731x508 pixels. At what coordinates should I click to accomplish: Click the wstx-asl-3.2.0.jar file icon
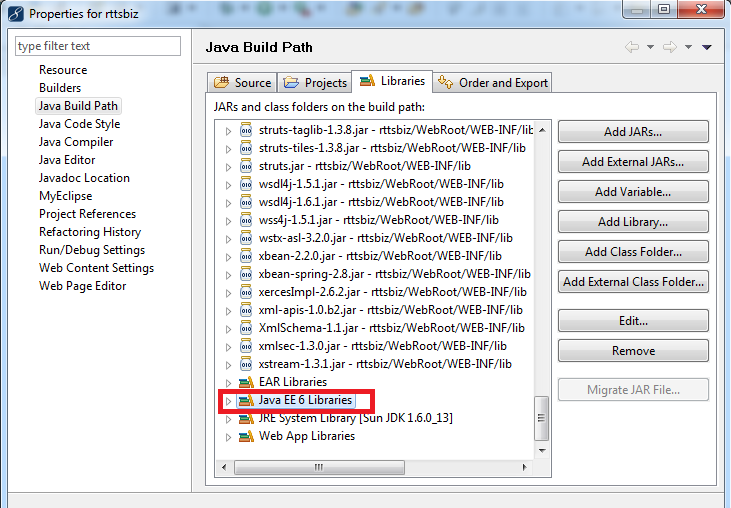(246, 238)
